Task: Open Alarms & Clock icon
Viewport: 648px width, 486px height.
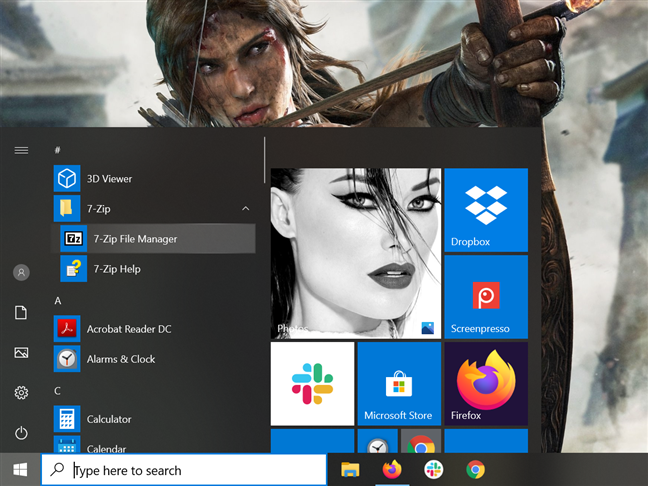Action: [x=67, y=359]
